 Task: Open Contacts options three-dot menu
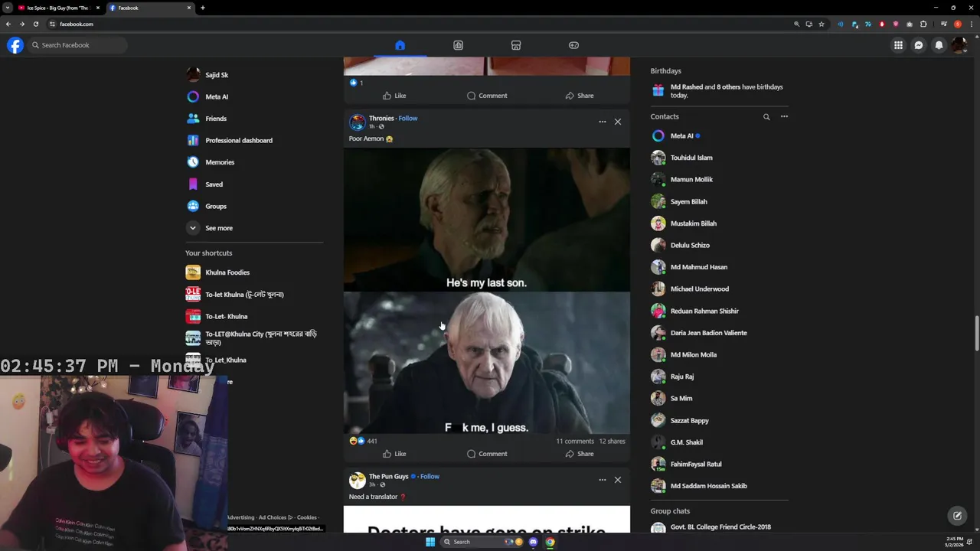coord(784,117)
